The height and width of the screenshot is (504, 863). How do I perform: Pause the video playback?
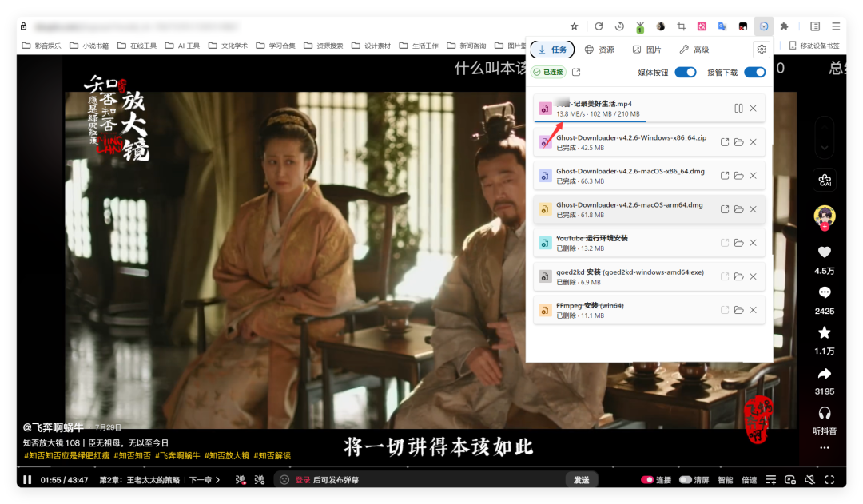click(x=27, y=480)
